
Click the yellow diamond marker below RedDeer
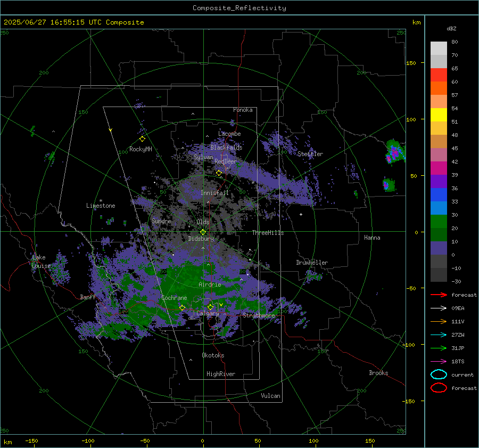point(219,173)
